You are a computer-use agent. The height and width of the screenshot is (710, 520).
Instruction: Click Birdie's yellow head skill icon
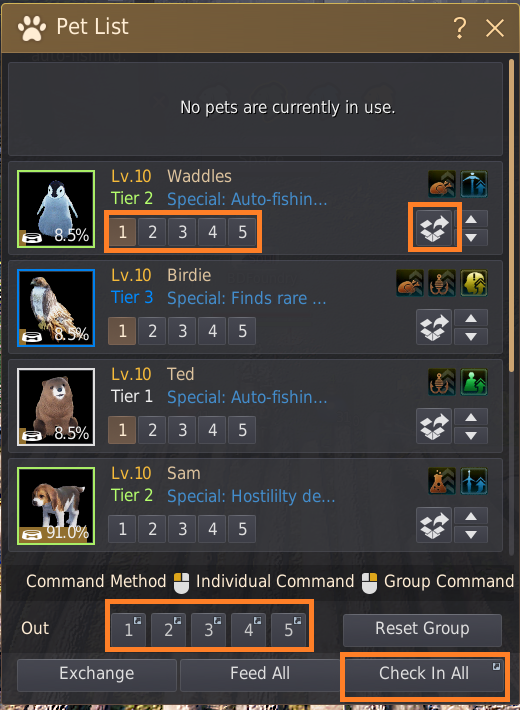tap(474, 283)
